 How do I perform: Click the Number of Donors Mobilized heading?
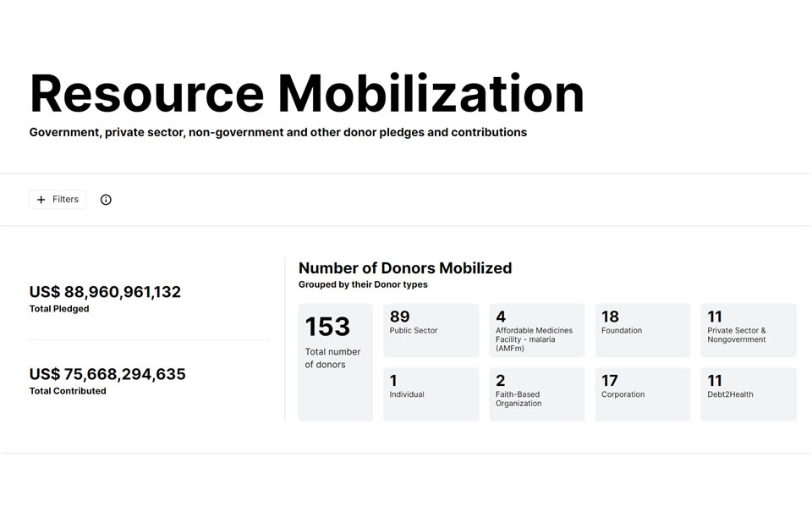(x=405, y=267)
